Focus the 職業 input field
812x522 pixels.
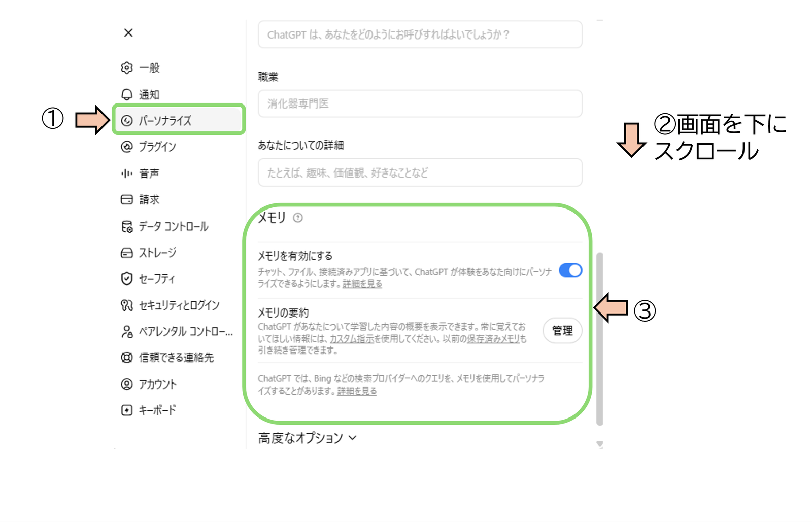tap(420, 103)
